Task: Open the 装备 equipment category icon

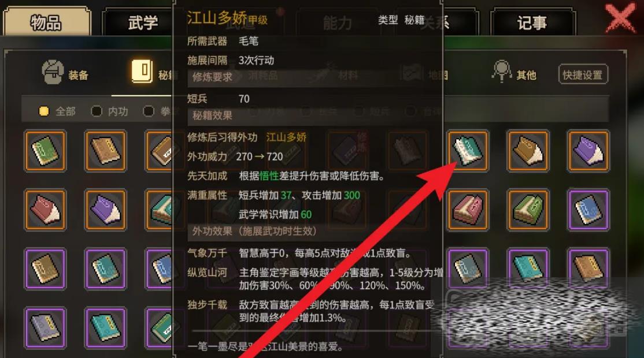Action: (x=53, y=72)
